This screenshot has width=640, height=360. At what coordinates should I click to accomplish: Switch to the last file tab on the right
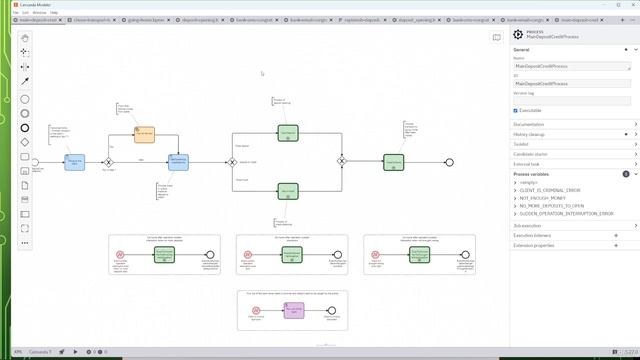(x=580, y=20)
